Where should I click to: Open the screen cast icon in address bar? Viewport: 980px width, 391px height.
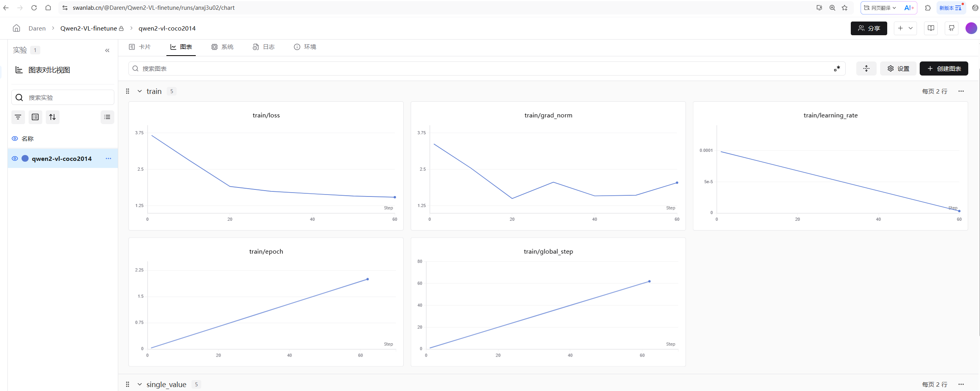819,8
